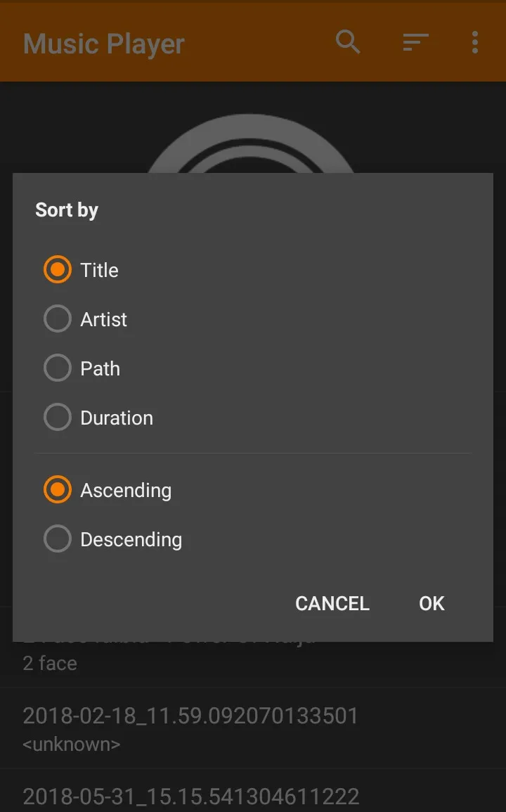Tap the Artist label text
This screenshot has width=506, height=812.
tap(103, 319)
